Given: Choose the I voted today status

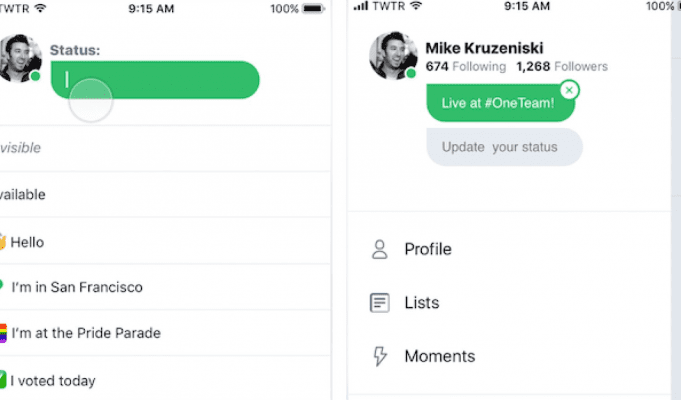Looking at the screenshot, I should coord(165,380).
